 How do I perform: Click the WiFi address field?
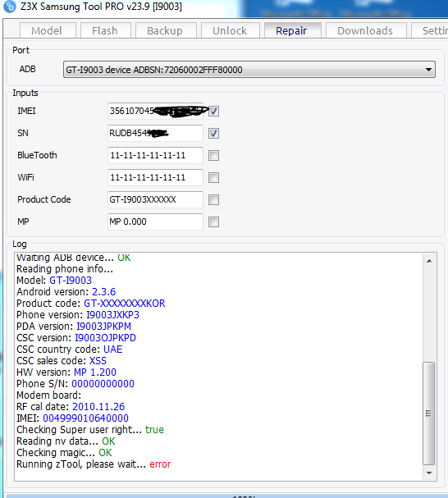155,177
